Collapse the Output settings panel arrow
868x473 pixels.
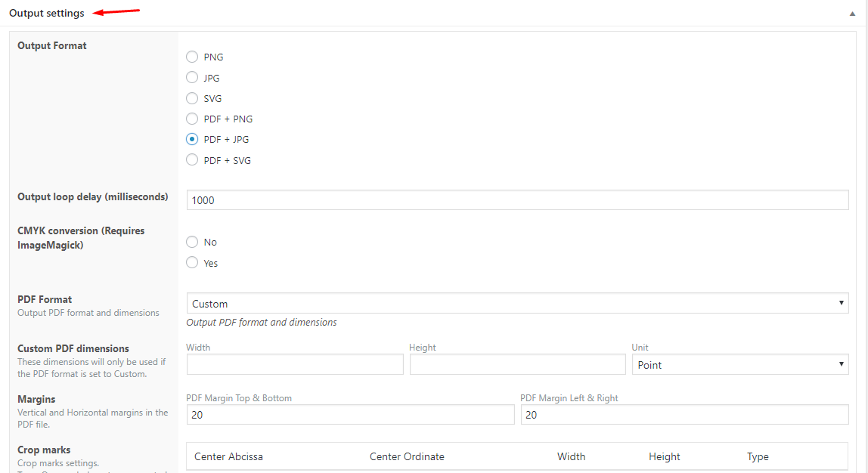click(852, 14)
